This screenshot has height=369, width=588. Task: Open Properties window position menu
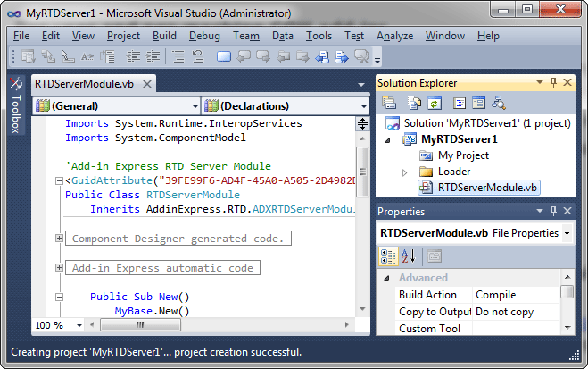click(540, 211)
